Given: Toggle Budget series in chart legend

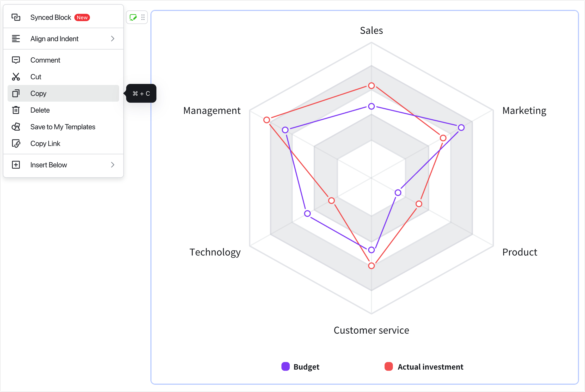Looking at the screenshot, I should [x=300, y=366].
